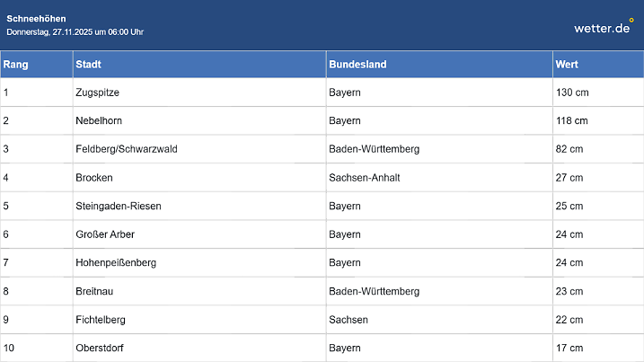
Task: Click Feldberg/Schwarzwald in the table
Action: (x=127, y=149)
